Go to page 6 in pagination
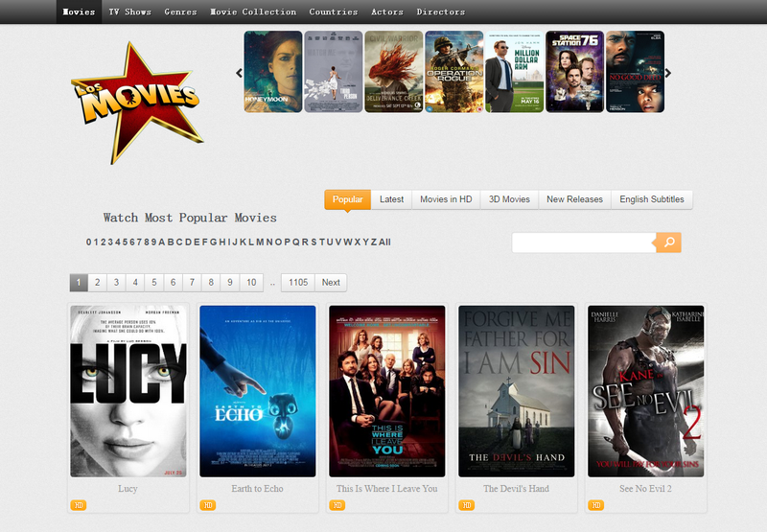Viewport: 767px width, 532px height. tap(174, 283)
